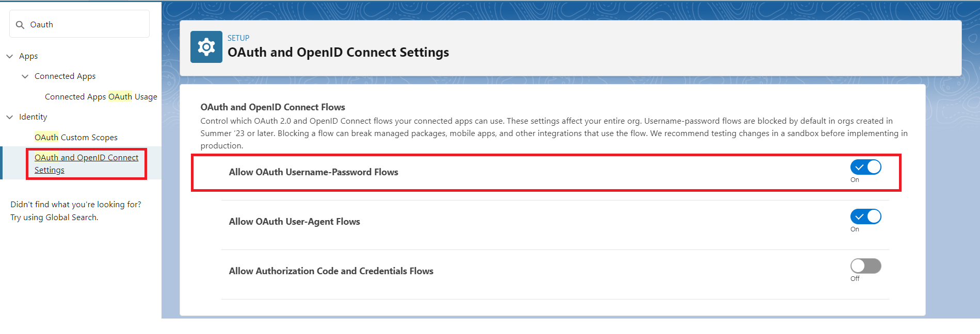Click the magnifier icon in Quick Find
This screenshot has height=334, width=980.
point(20,25)
